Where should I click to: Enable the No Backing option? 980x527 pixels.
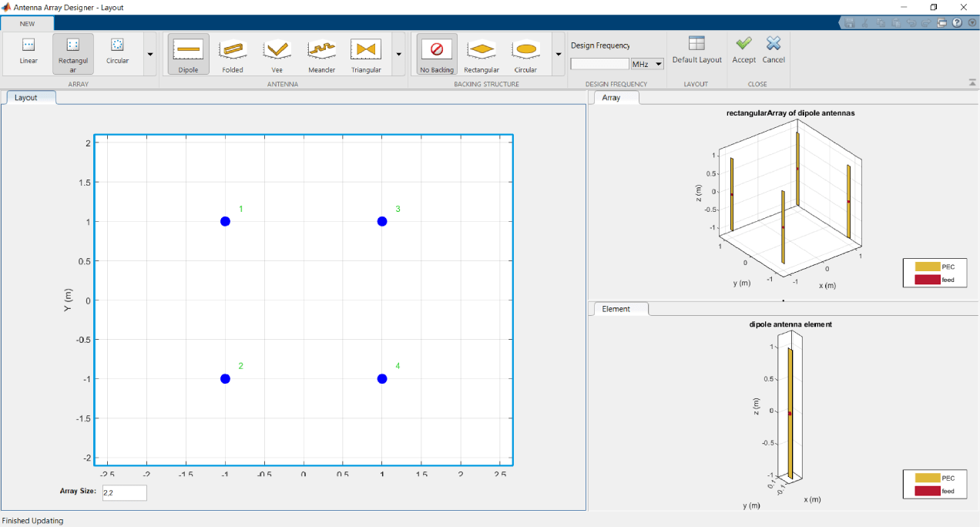point(436,52)
